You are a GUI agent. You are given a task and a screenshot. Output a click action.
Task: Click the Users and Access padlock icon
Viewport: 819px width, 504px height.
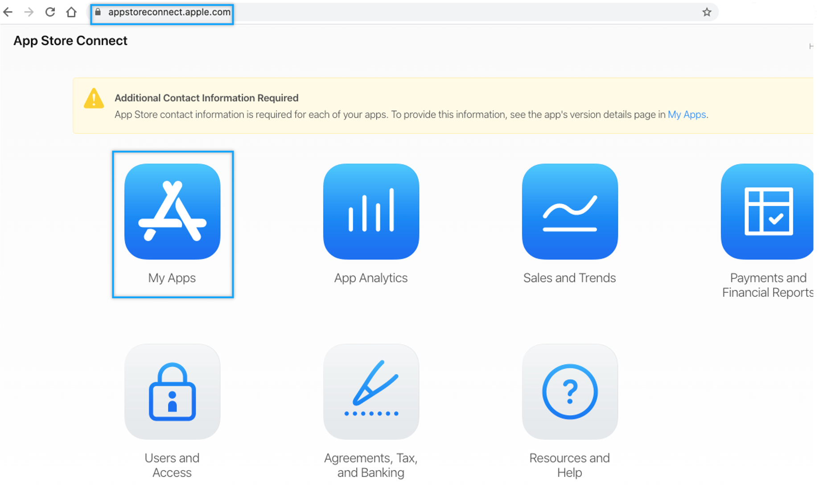coord(172,391)
